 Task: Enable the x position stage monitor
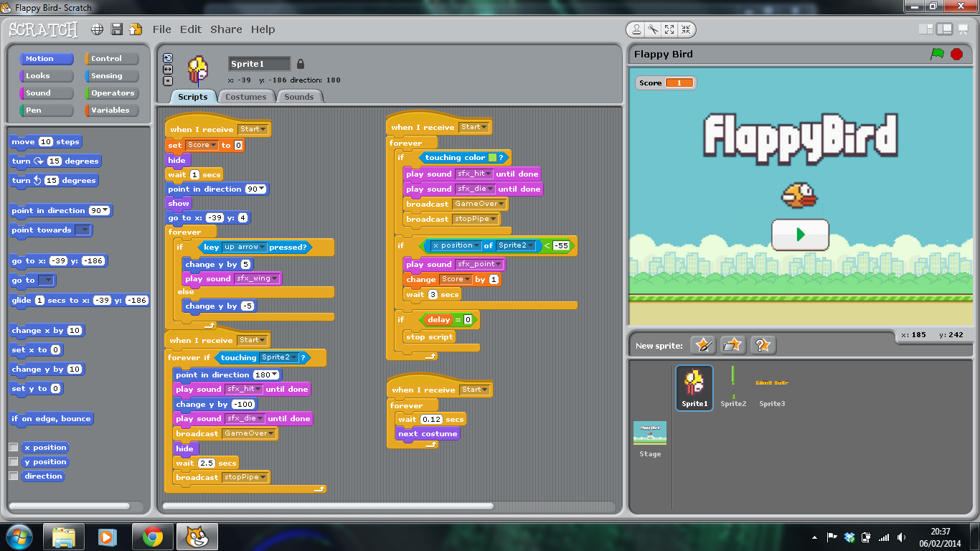(x=12, y=446)
